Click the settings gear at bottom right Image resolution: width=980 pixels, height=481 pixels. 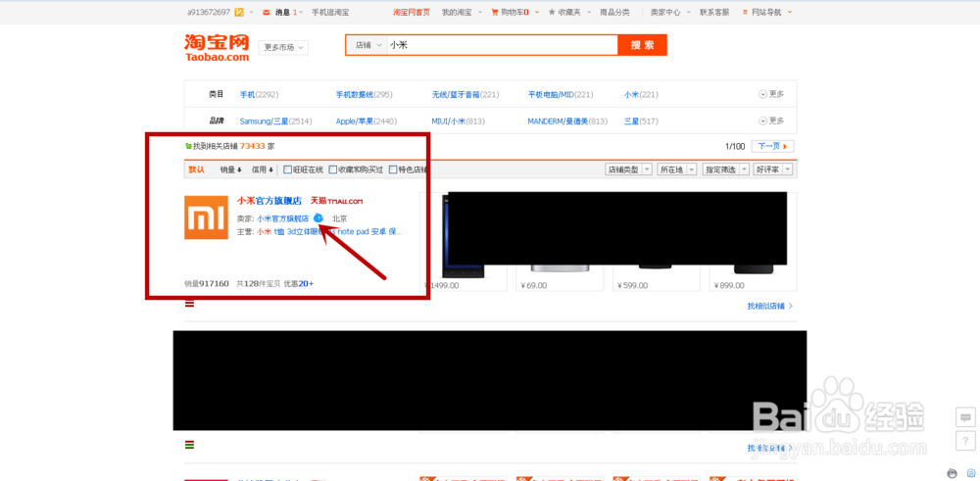(971, 473)
